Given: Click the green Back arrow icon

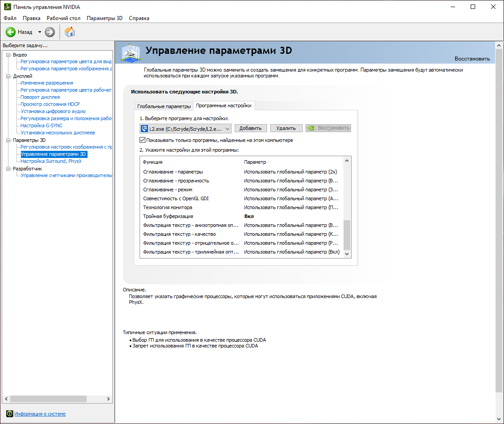Looking at the screenshot, I should (x=11, y=32).
